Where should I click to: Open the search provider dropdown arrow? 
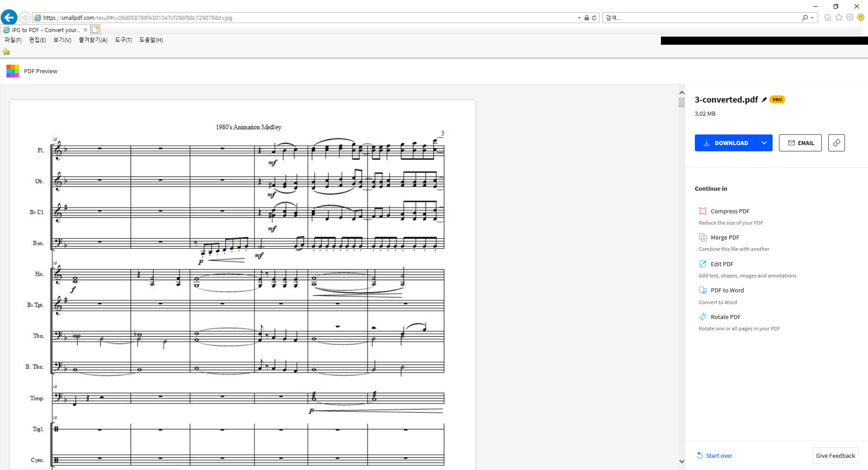click(x=812, y=18)
